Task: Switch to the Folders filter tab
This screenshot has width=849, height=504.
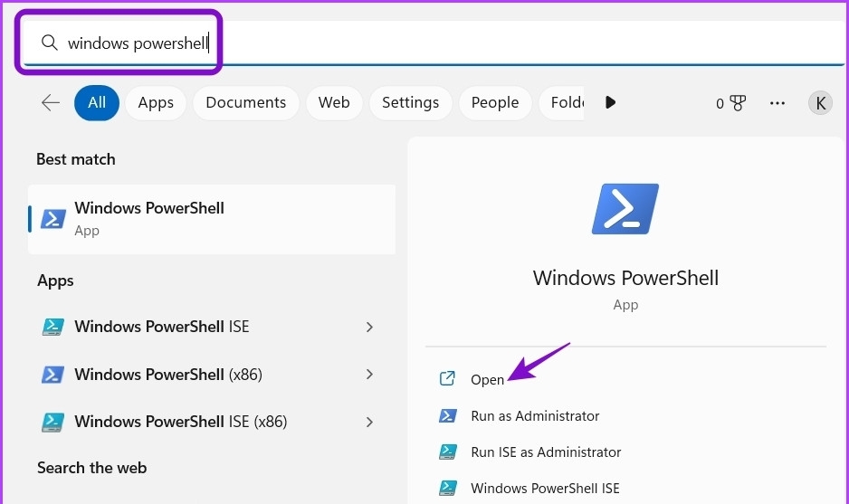Action: pyautogui.click(x=562, y=102)
